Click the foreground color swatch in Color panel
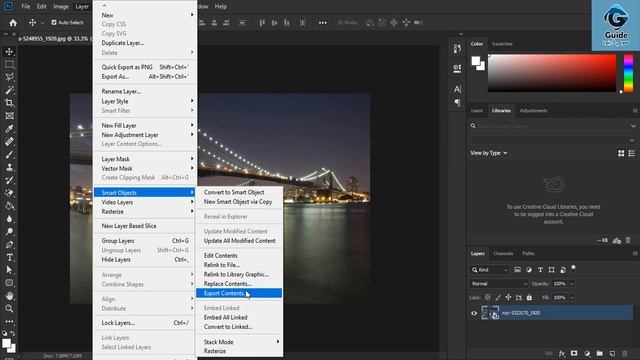The height and width of the screenshot is (360, 640). (476, 61)
